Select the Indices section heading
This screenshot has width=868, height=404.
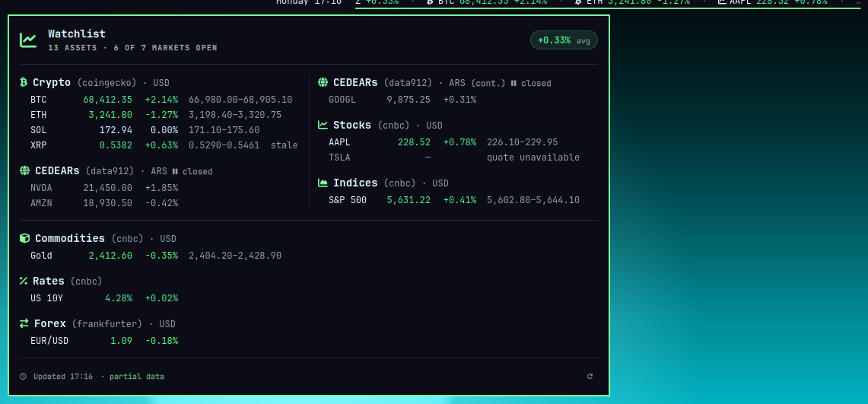(355, 183)
